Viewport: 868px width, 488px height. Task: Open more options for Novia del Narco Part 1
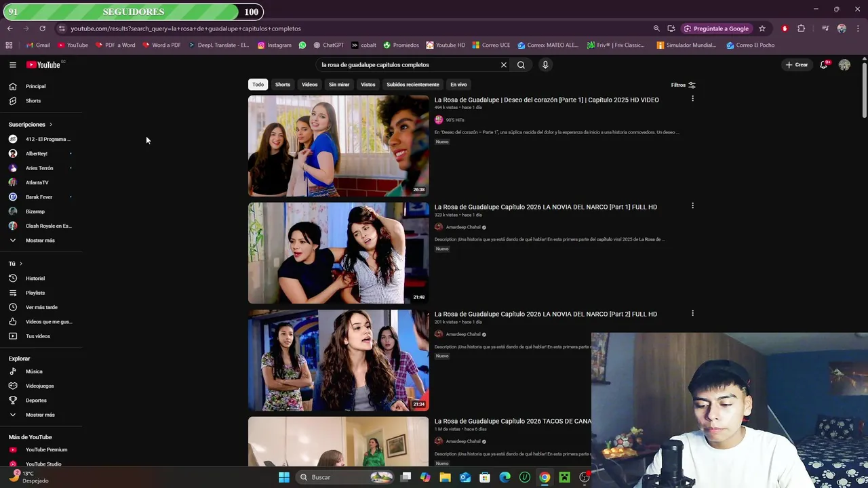click(x=692, y=206)
